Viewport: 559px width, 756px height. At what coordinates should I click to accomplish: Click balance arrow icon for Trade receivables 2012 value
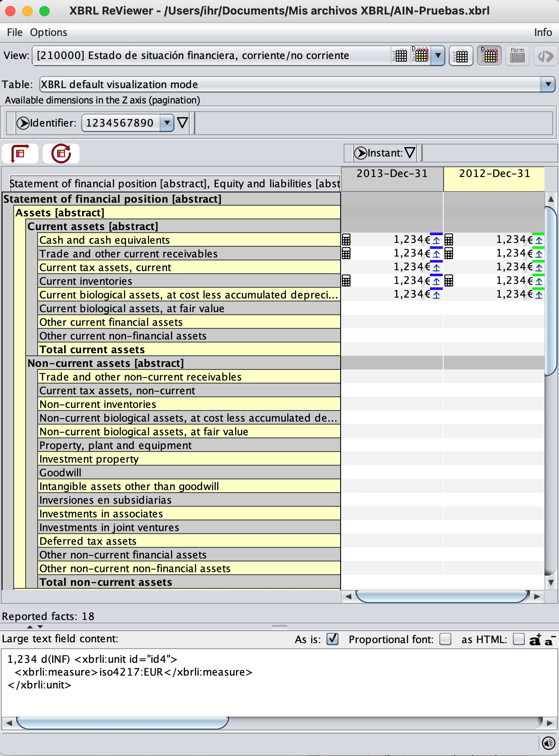(x=538, y=254)
